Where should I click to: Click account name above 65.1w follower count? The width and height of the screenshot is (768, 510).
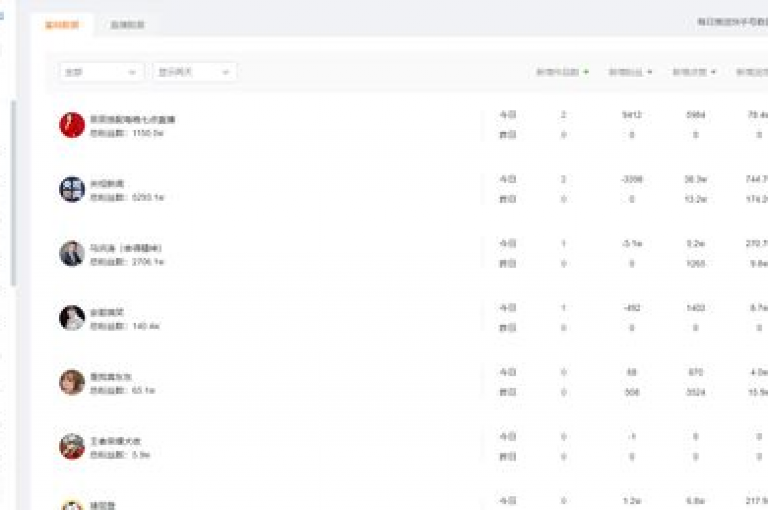point(111,376)
